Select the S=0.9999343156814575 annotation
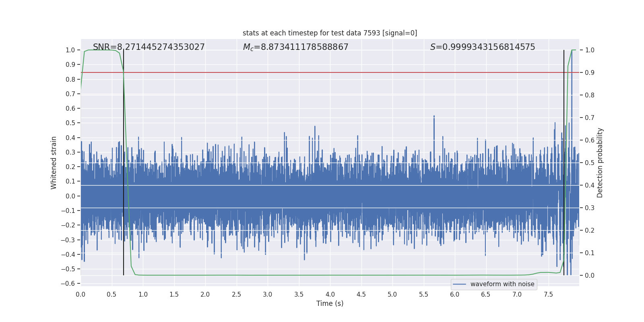 [483, 47]
